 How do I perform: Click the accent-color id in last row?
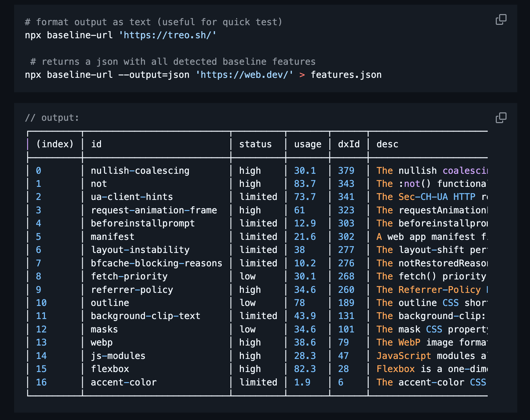tap(123, 382)
